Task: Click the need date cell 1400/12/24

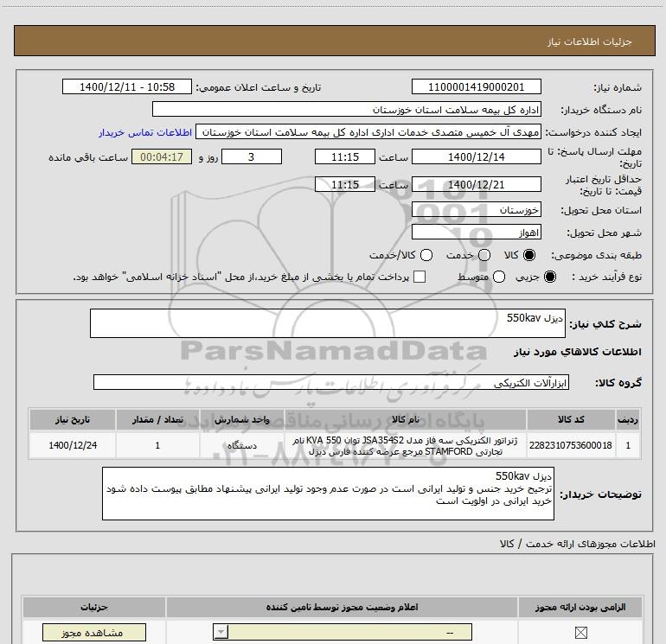Action: (72, 445)
